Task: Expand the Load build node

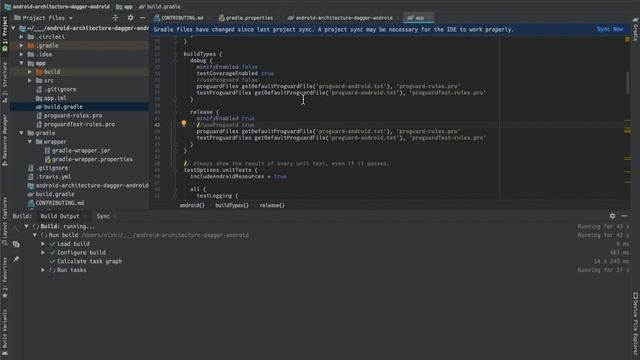Action: coord(43,244)
